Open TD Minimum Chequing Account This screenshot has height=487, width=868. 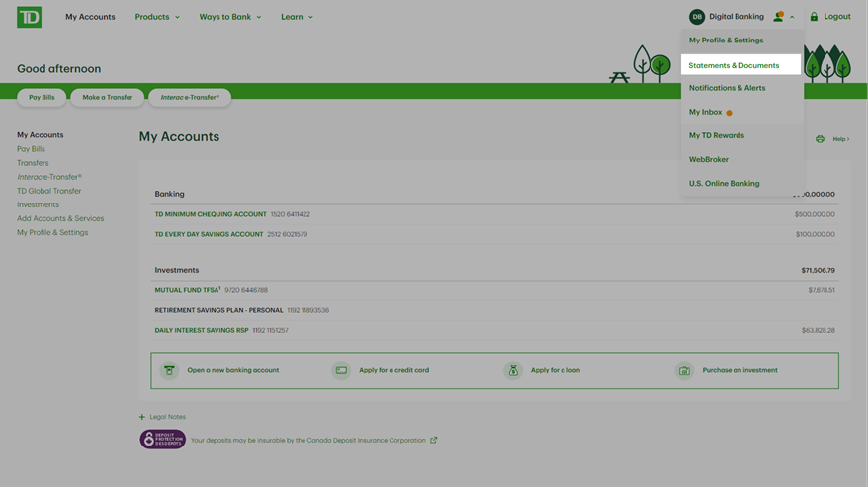(x=211, y=214)
